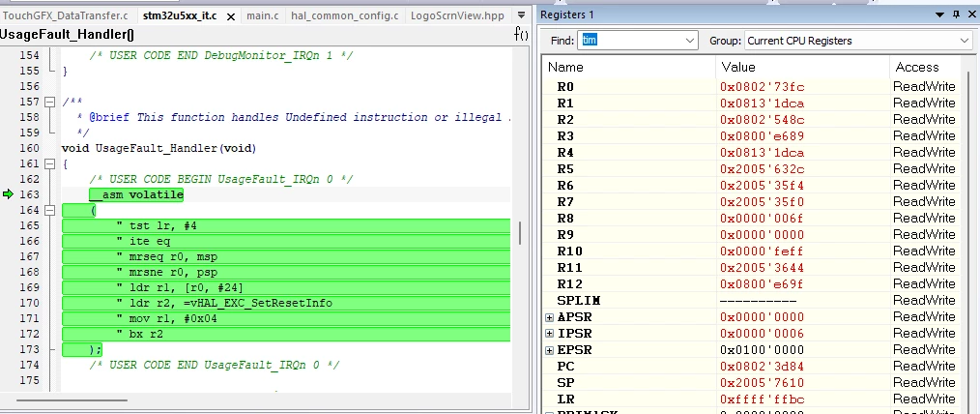
Task: Click the 'tst lr, #4' code line
Action: [157, 225]
